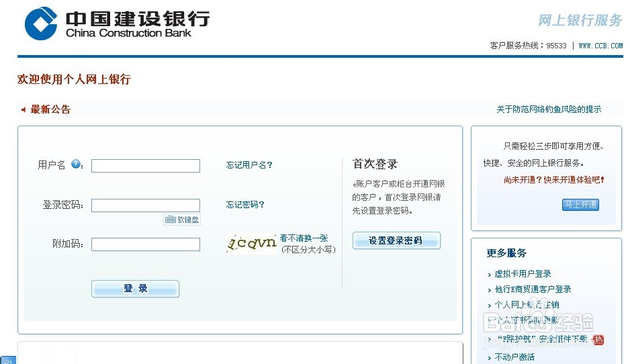Open the soft keyboard (软键盘) button
The width and height of the screenshot is (630, 364).
[182, 220]
